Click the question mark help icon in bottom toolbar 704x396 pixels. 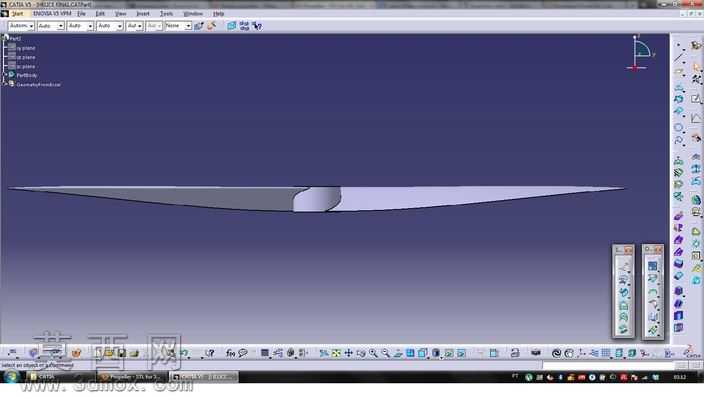point(210,353)
